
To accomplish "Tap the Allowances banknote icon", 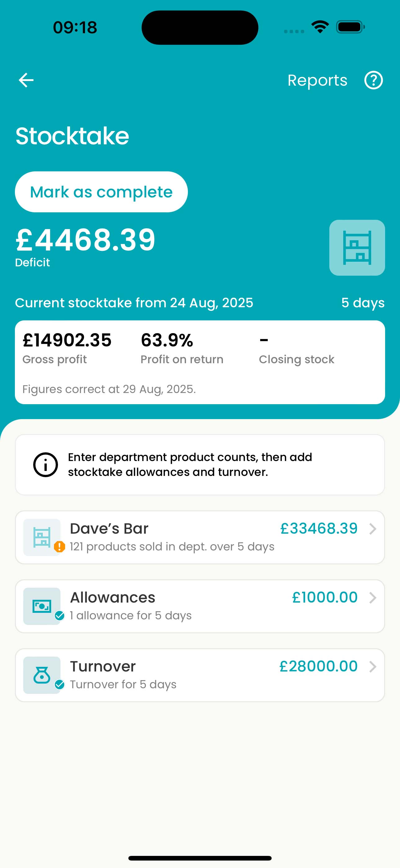I will point(42,606).
